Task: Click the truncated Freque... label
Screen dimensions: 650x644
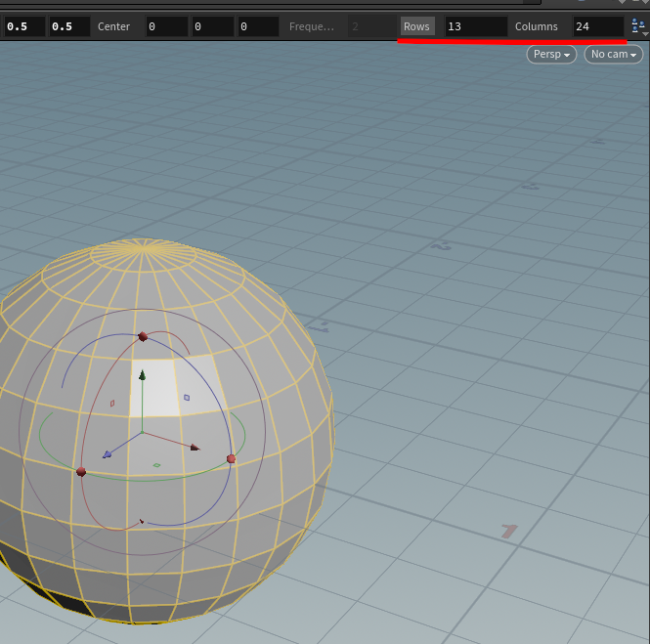Action: [x=312, y=26]
